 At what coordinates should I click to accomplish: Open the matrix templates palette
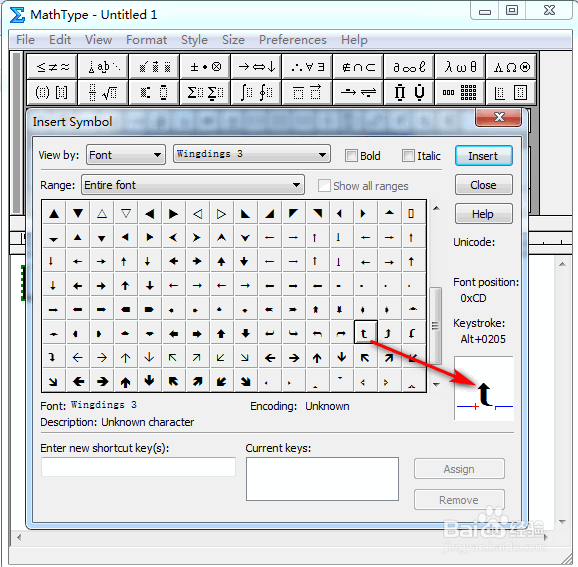point(460,93)
